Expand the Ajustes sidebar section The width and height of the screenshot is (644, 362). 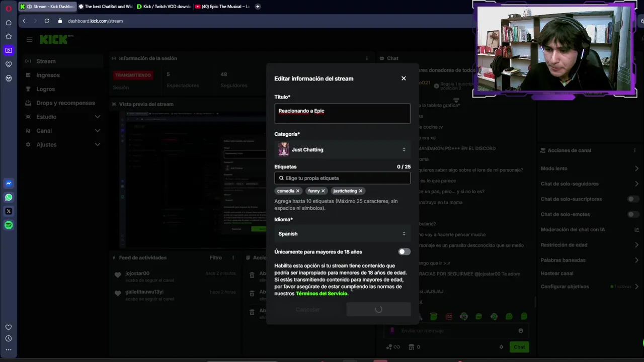tap(98, 145)
